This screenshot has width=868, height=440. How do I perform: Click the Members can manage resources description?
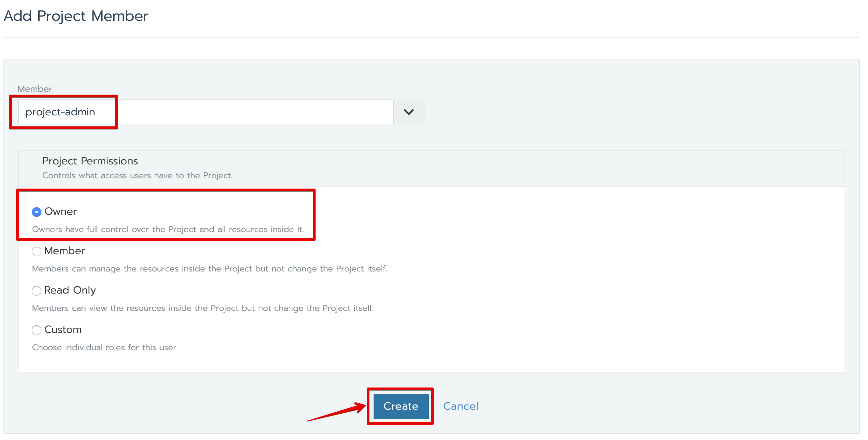(x=210, y=269)
